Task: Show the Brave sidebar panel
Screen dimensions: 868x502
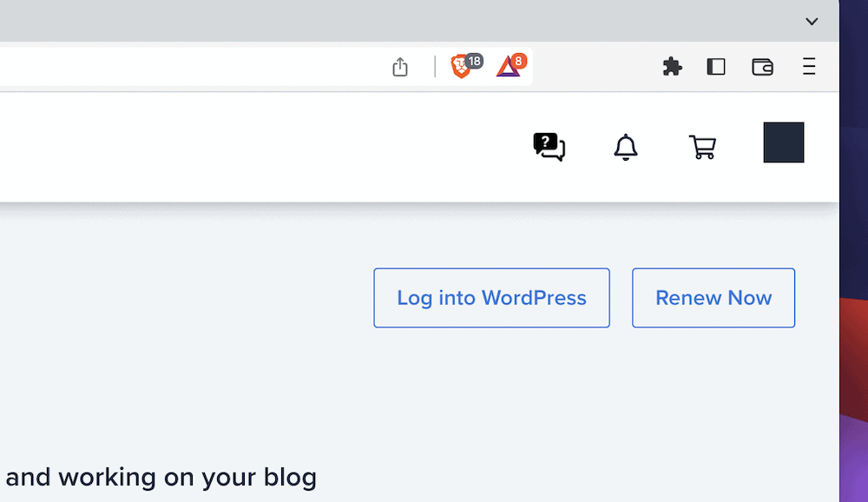Action: pos(715,66)
